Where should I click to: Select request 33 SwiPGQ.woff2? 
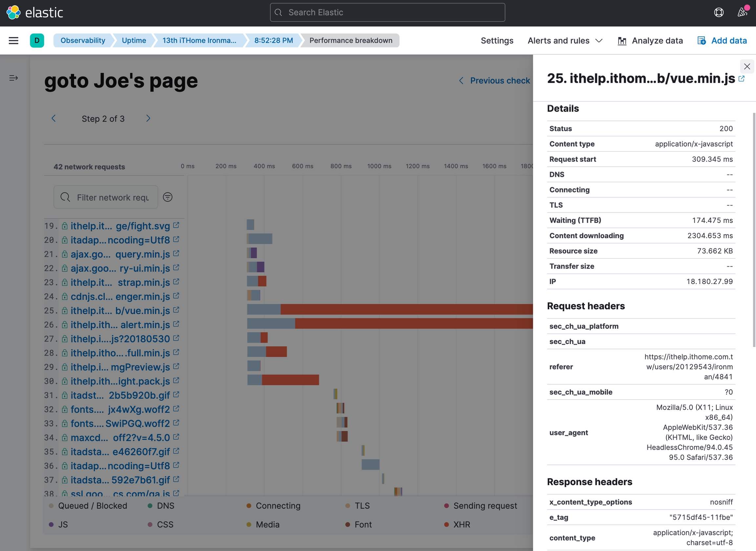click(x=120, y=423)
